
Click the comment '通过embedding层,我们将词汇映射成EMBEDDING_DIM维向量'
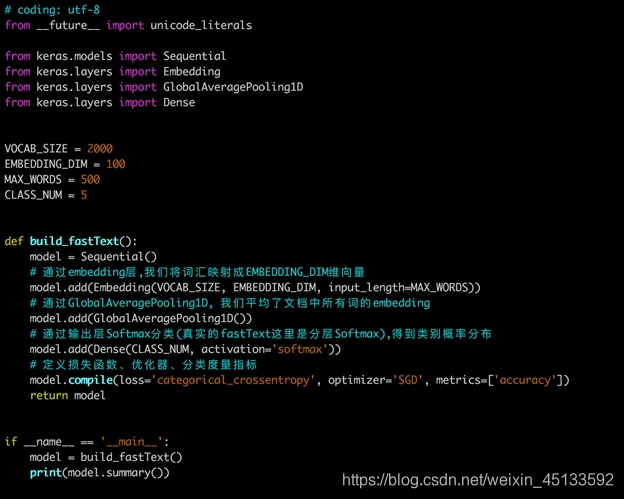pos(197,272)
